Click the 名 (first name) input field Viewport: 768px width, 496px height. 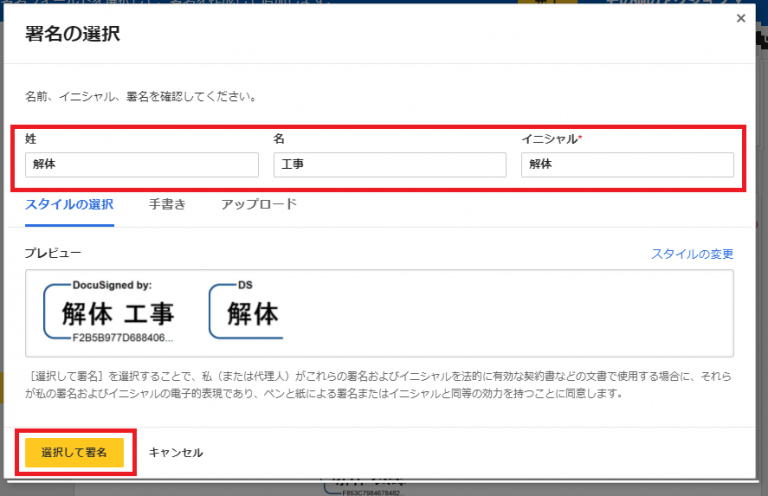pyautogui.click(x=389, y=164)
